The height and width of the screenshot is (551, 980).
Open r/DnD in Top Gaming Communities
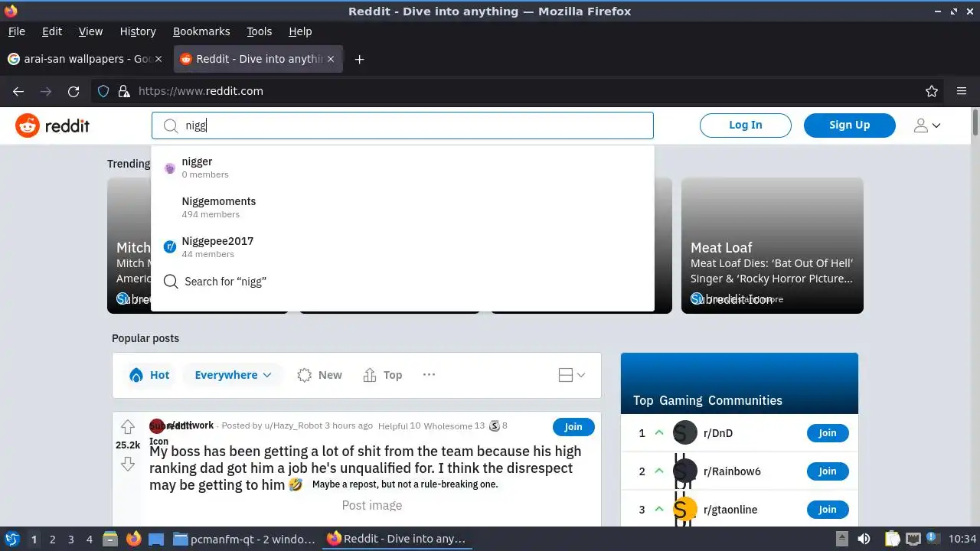(718, 433)
